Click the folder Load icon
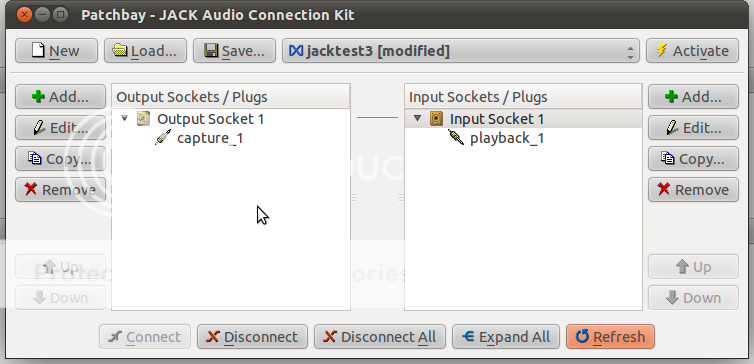This screenshot has width=754, height=364. (120, 50)
